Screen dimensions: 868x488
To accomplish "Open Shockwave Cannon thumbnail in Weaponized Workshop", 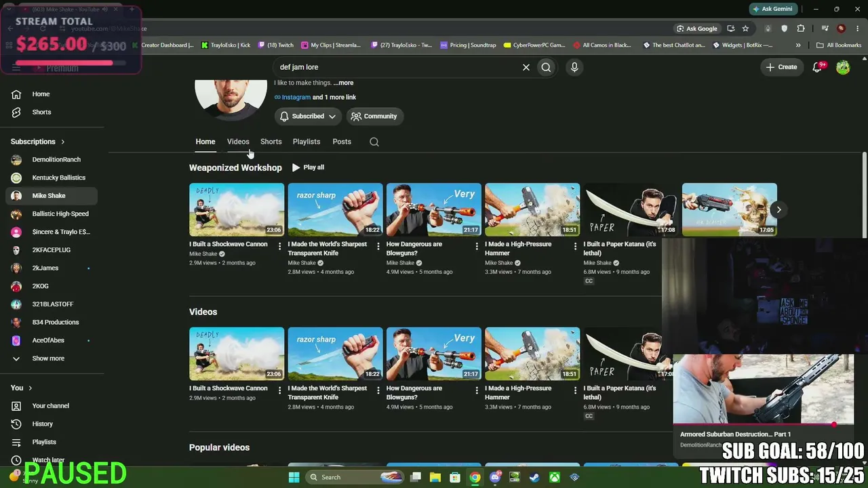I will [x=237, y=209].
